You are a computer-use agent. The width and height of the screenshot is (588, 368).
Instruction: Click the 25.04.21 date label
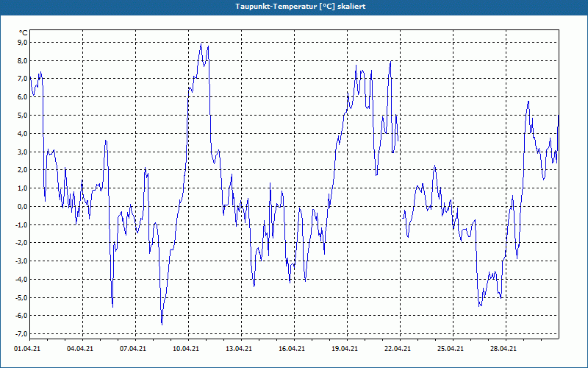[x=451, y=348]
